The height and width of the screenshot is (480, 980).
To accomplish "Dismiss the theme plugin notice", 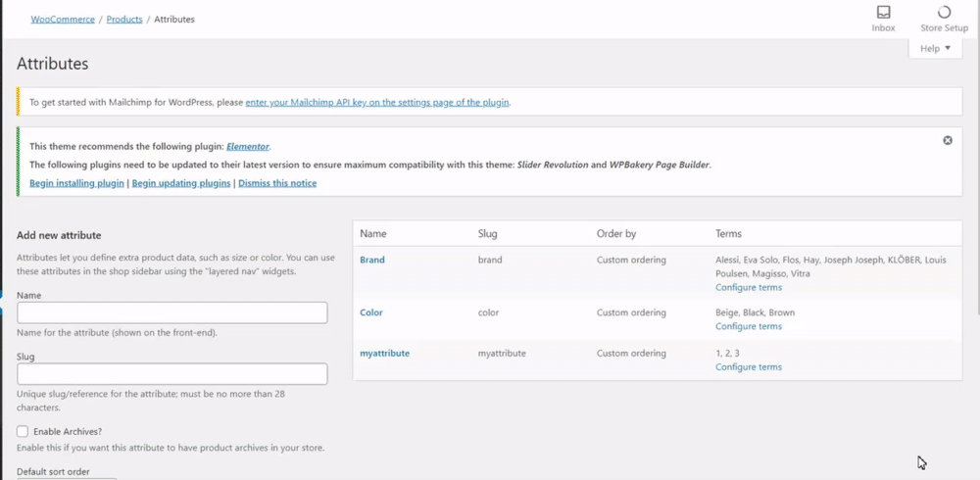I will click(948, 140).
